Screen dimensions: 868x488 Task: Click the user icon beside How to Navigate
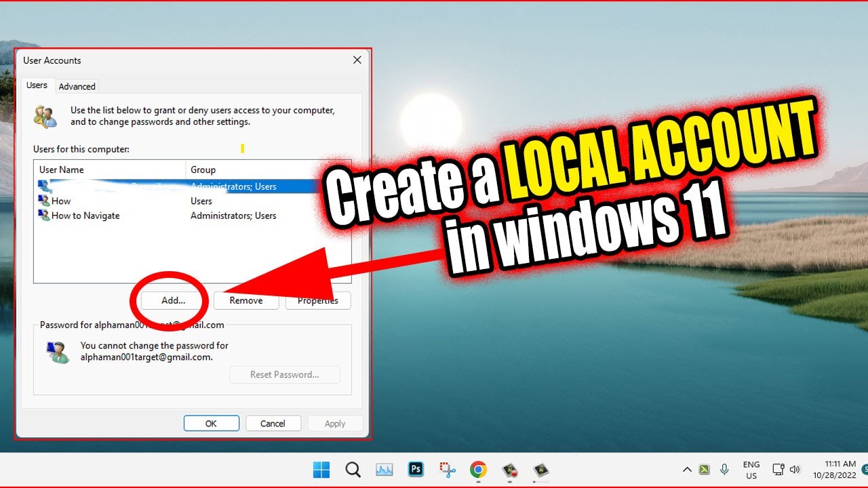[x=44, y=216]
